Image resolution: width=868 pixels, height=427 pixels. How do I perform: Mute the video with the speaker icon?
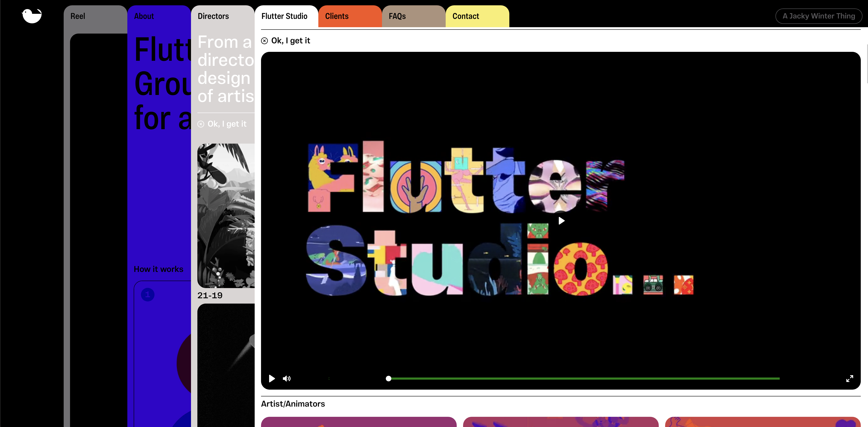pos(287,378)
